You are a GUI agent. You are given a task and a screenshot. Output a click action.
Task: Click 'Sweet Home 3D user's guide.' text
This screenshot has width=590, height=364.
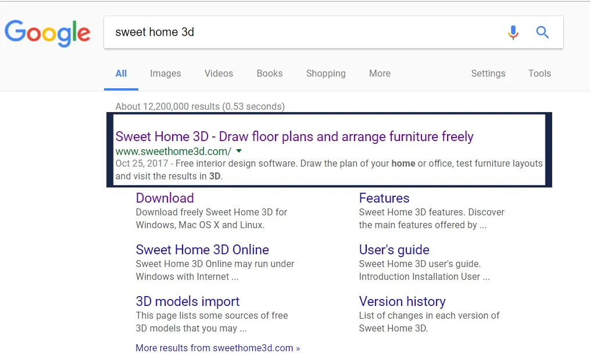(x=420, y=264)
